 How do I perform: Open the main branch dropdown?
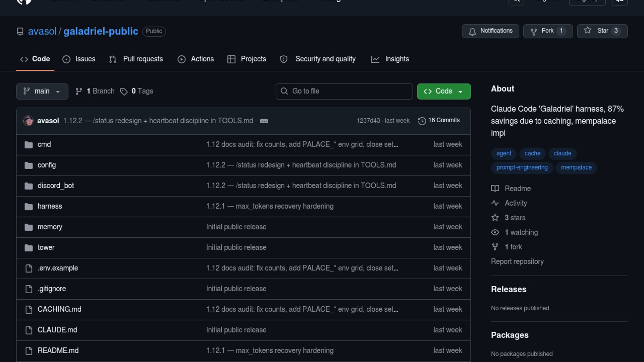(x=42, y=91)
